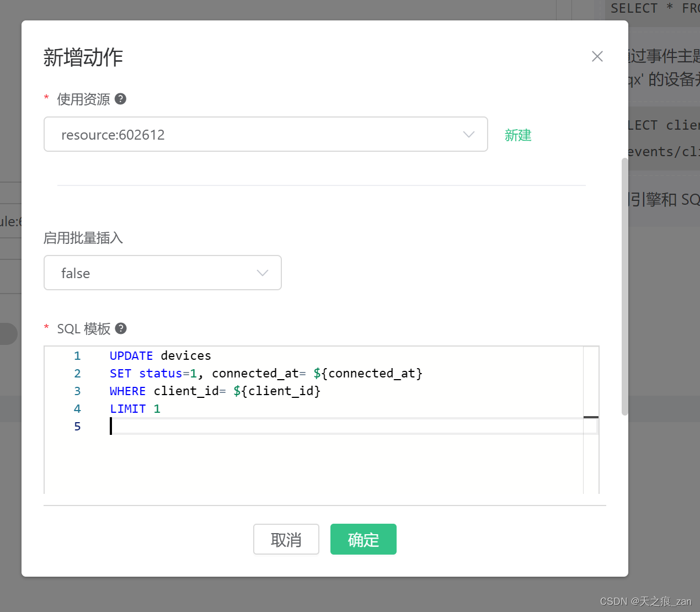This screenshot has height=612, width=700.
Task: Select the ${connected_at} placeholder in SQL
Action: (x=367, y=373)
